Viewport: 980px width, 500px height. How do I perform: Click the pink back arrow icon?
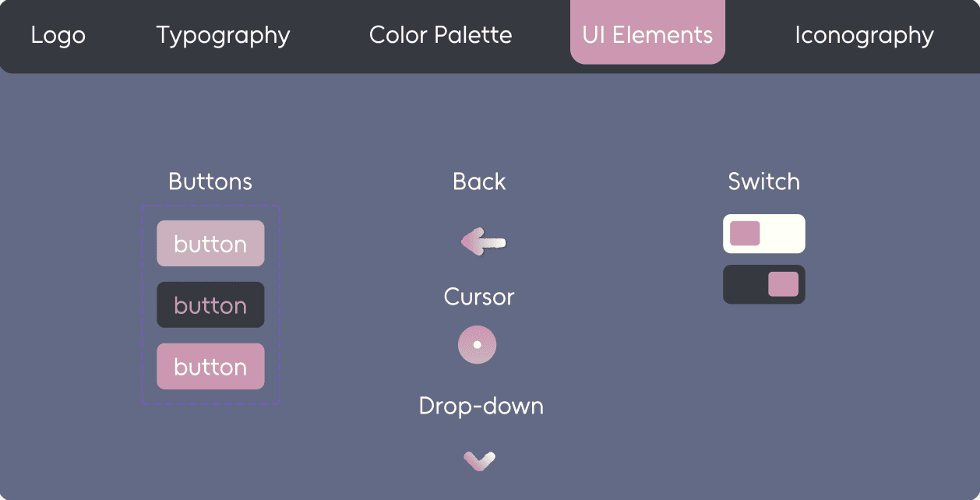(484, 242)
